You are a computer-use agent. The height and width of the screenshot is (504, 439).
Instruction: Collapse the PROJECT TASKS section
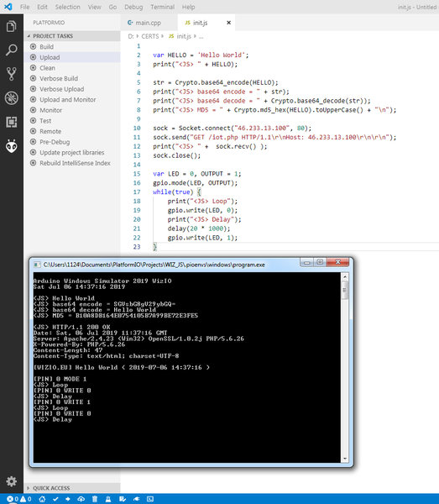(29, 36)
